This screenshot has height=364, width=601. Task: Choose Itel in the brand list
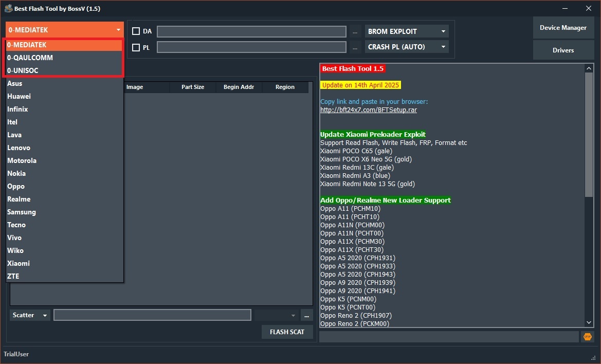tap(64, 122)
